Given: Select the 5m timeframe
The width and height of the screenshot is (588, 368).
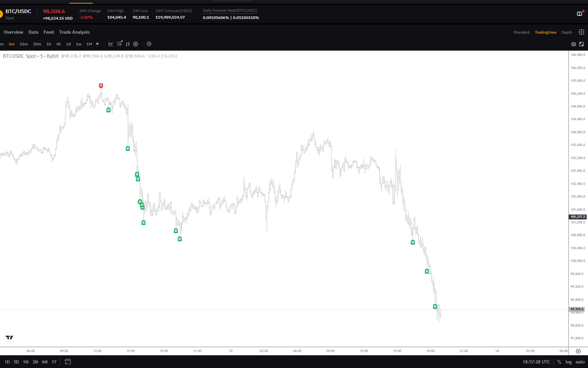Looking at the screenshot, I should tap(12, 44).
